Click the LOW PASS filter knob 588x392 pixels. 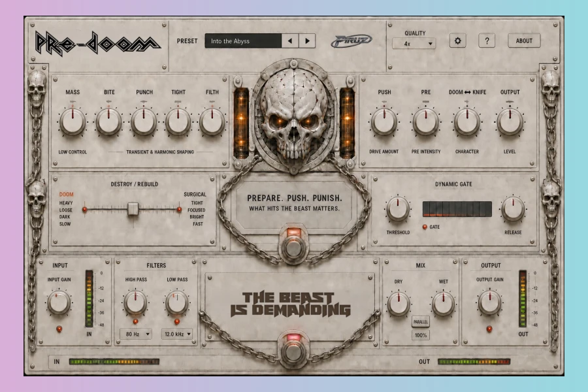(x=177, y=302)
